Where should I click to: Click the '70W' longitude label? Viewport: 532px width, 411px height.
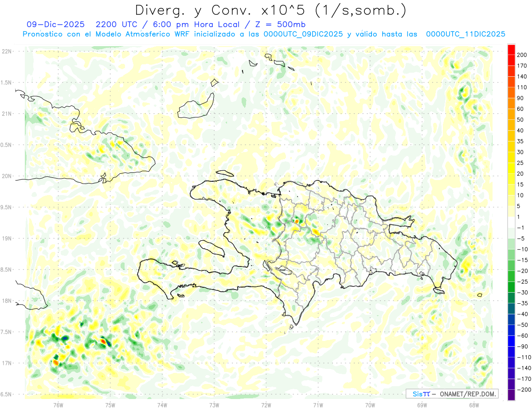coord(370,405)
